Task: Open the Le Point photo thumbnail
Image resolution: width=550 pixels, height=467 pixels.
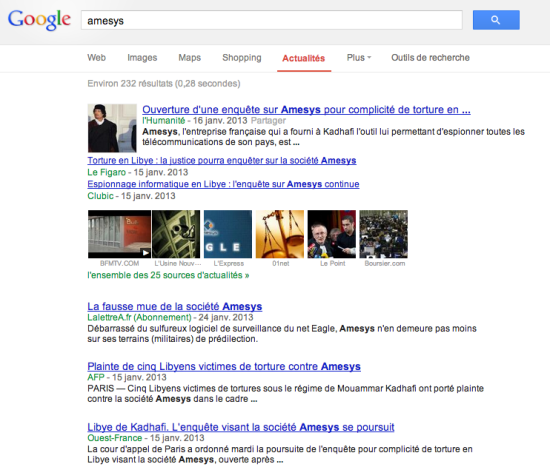Action: click(331, 234)
